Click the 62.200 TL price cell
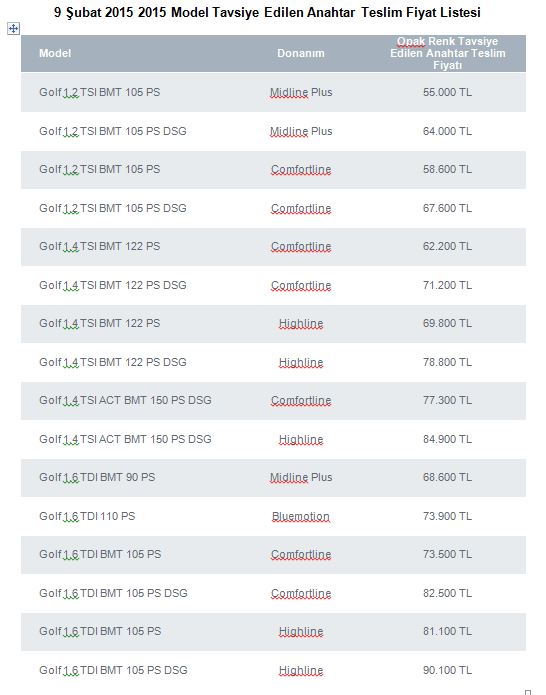This screenshot has height=695, width=546. (x=447, y=246)
